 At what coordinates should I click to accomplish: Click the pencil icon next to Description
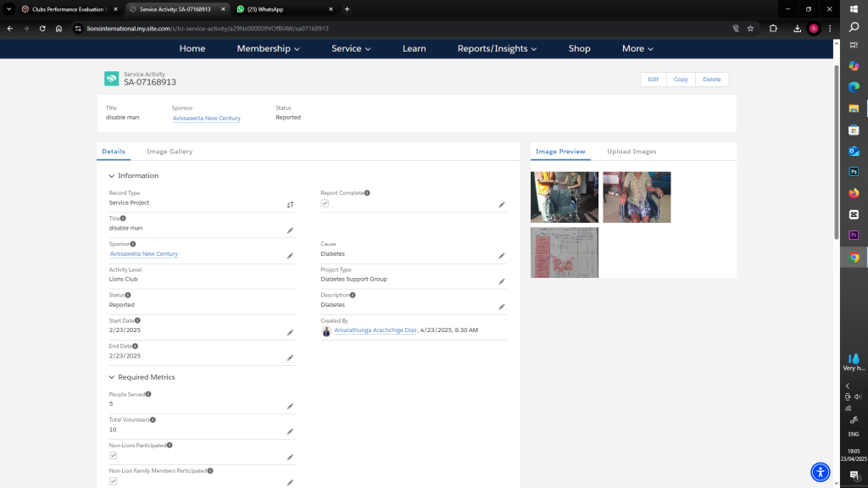[502, 307]
